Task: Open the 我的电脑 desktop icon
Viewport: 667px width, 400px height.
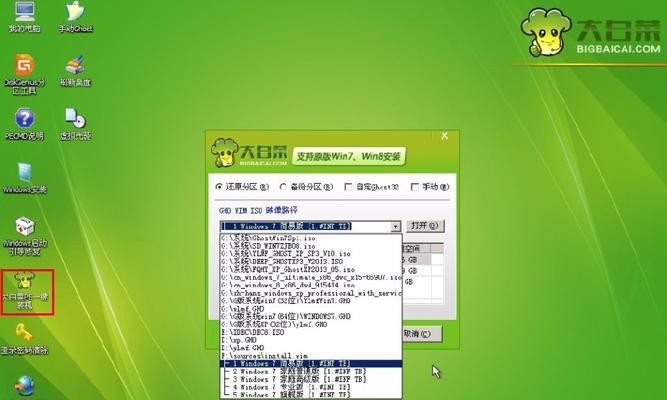Action: click(25, 16)
